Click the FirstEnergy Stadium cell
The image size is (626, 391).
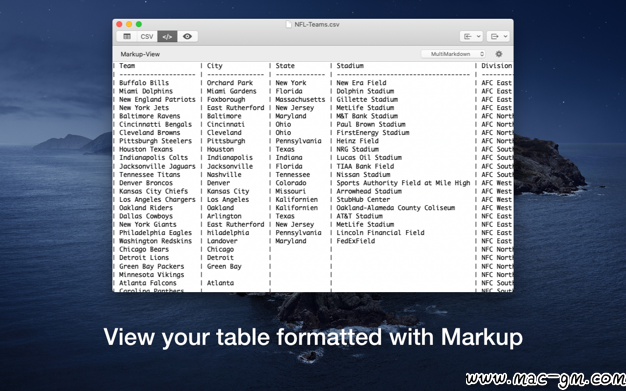[373, 133]
